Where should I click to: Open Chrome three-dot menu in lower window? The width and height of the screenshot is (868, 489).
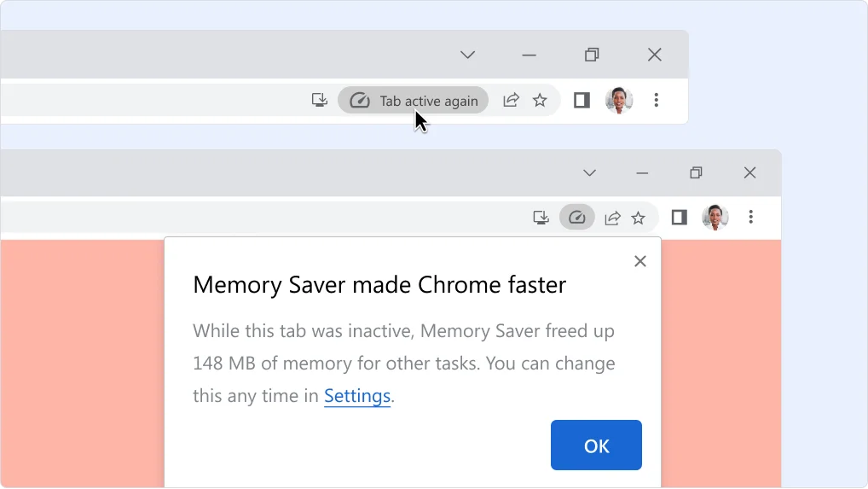750,217
